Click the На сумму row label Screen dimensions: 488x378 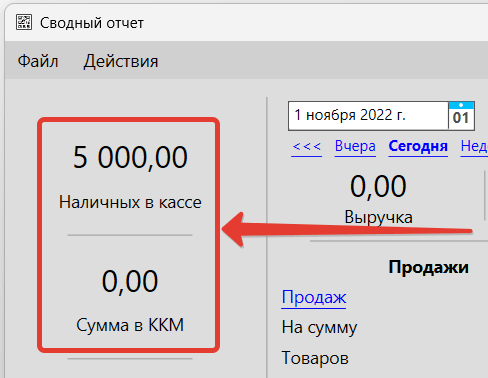tap(319, 327)
